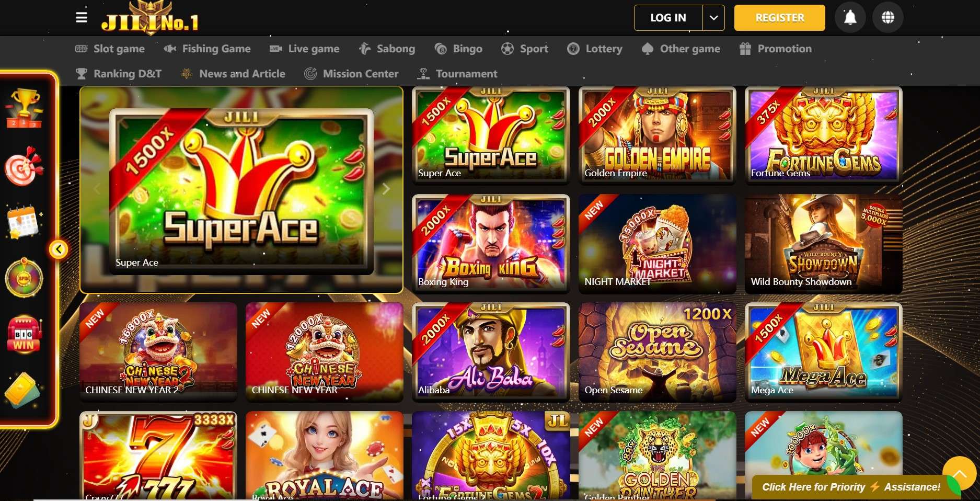Screen dimensions: 980x501
Task: Launch the Alibaba game tile
Action: pyautogui.click(x=491, y=351)
